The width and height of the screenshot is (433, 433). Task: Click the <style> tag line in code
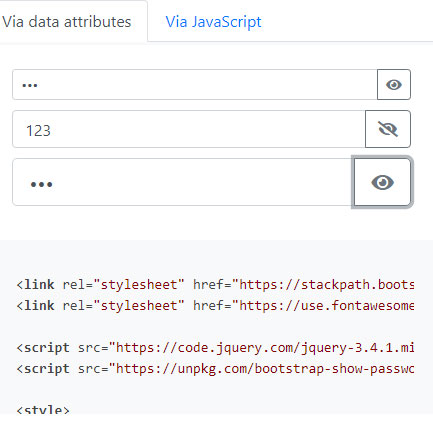[43, 409]
